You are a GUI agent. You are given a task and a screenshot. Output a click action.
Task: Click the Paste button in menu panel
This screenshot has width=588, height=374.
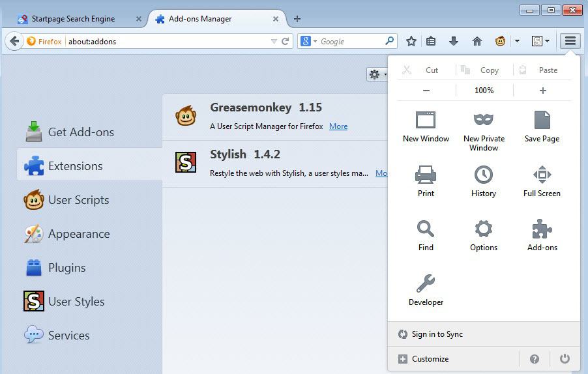(x=542, y=70)
